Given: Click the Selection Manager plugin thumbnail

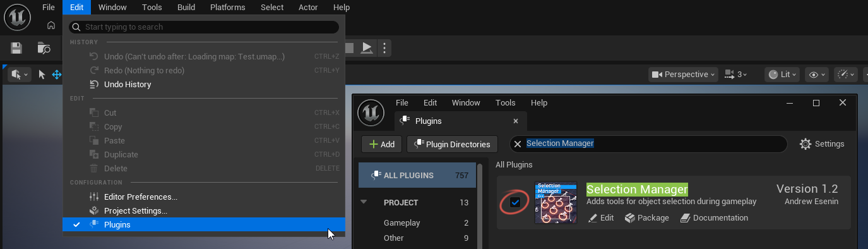Looking at the screenshot, I should tap(556, 203).
